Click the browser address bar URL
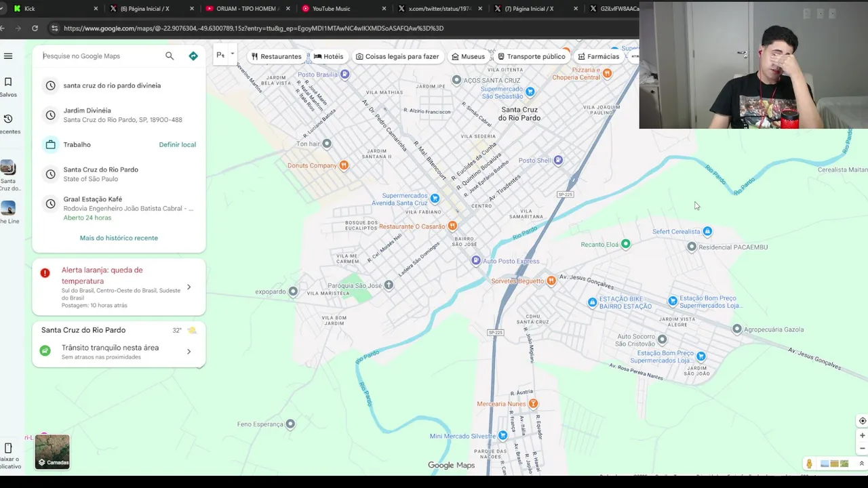Image resolution: width=868 pixels, height=488 pixels. 254,28
